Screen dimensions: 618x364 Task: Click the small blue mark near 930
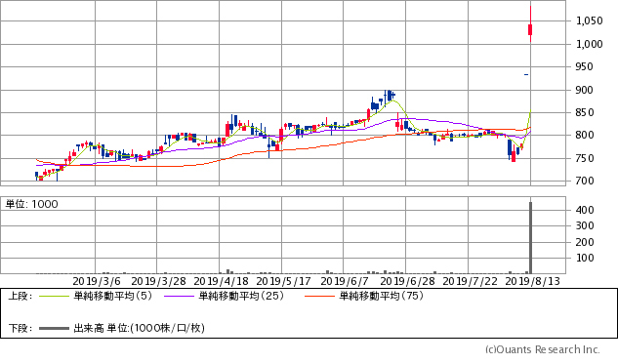tap(526, 74)
